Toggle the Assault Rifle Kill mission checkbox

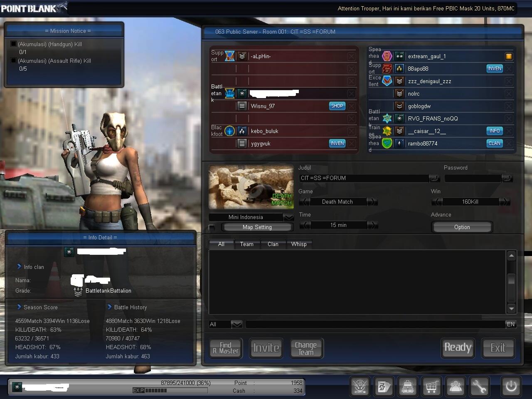[13, 61]
